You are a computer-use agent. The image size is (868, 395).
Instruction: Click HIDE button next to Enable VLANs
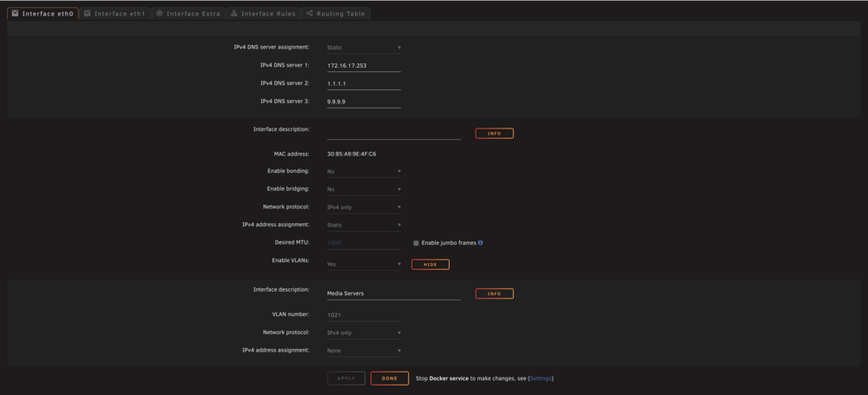(431, 265)
